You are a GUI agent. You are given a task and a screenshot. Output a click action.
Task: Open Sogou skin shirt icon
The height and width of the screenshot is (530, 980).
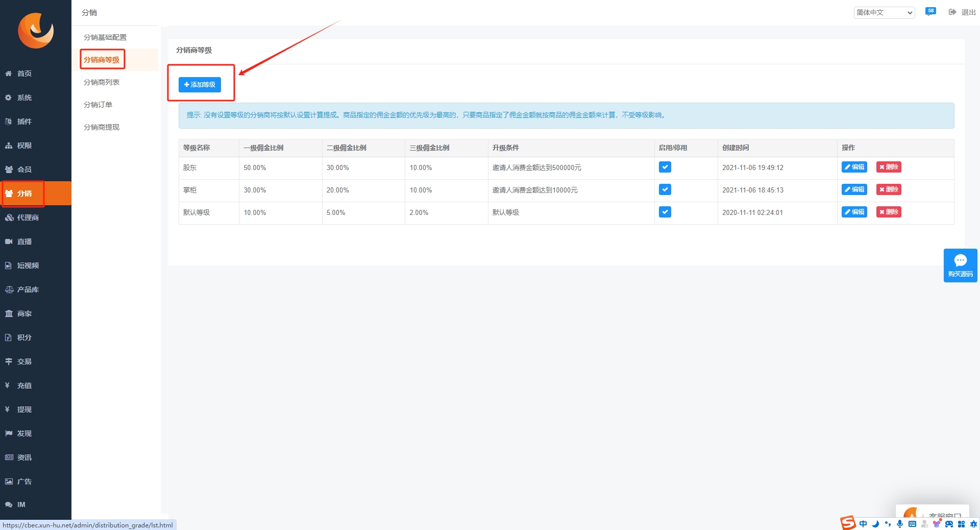click(937, 524)
